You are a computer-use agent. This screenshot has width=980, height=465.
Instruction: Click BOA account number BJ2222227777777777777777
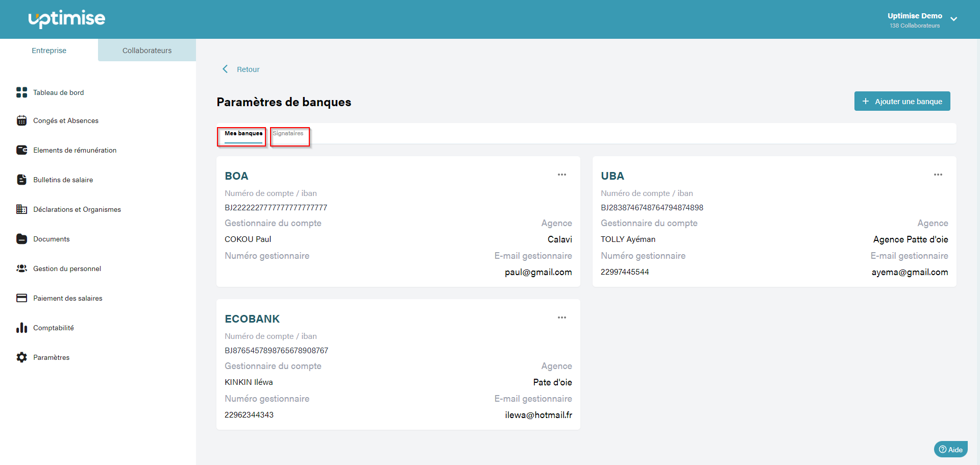coord(276,208)
